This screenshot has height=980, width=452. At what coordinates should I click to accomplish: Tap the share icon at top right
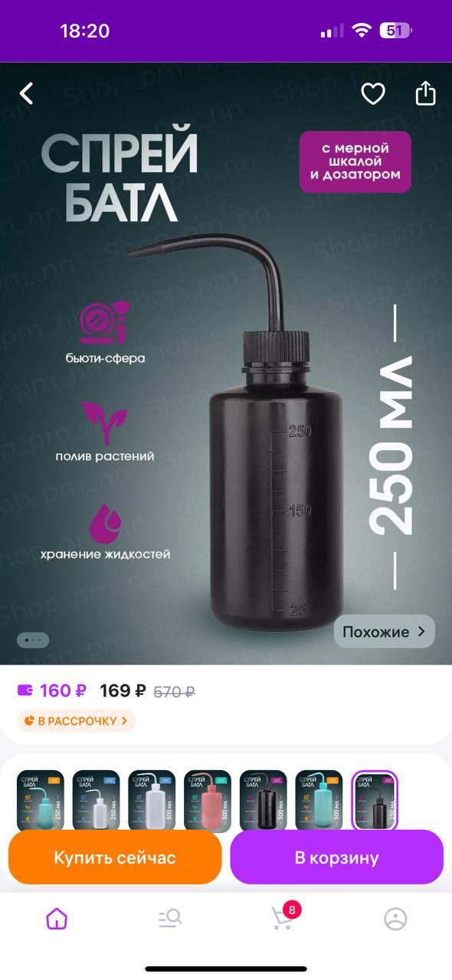[x=425, y=93]
